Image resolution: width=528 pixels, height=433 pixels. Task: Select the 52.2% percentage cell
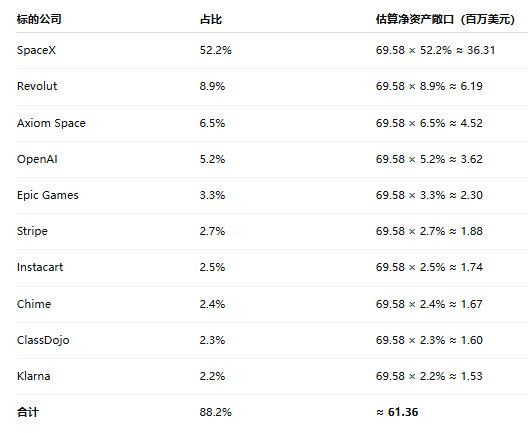(x=216, y=50)
